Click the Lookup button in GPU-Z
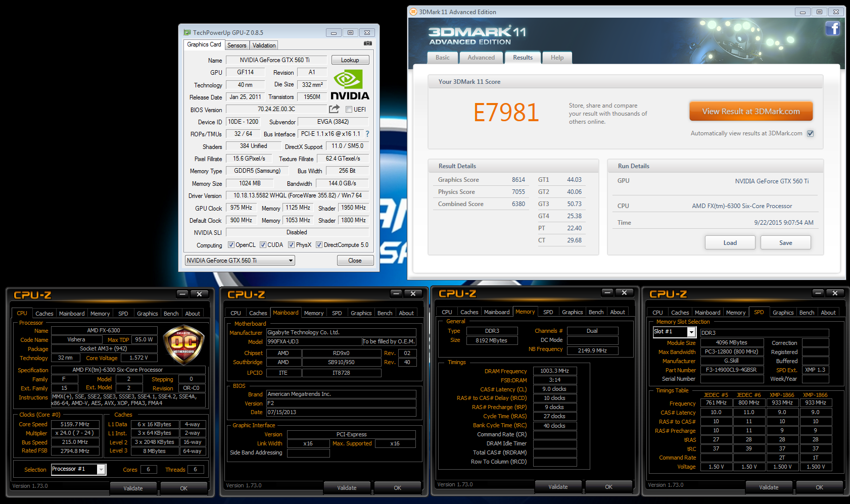 (x=350, y=60)
